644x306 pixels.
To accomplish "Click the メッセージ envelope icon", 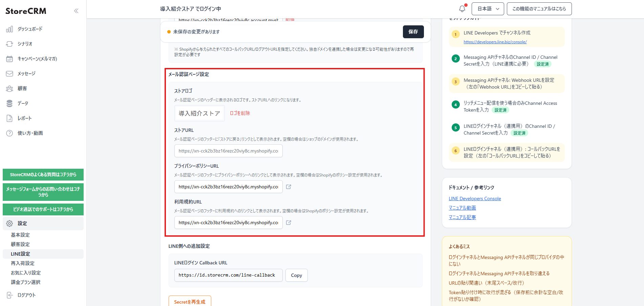I will point(9,74).
